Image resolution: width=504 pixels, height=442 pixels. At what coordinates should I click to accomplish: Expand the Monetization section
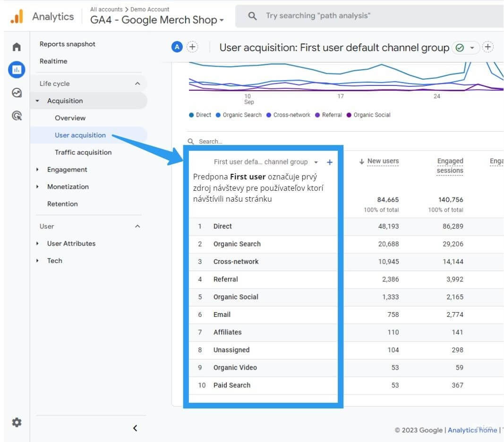37,187
